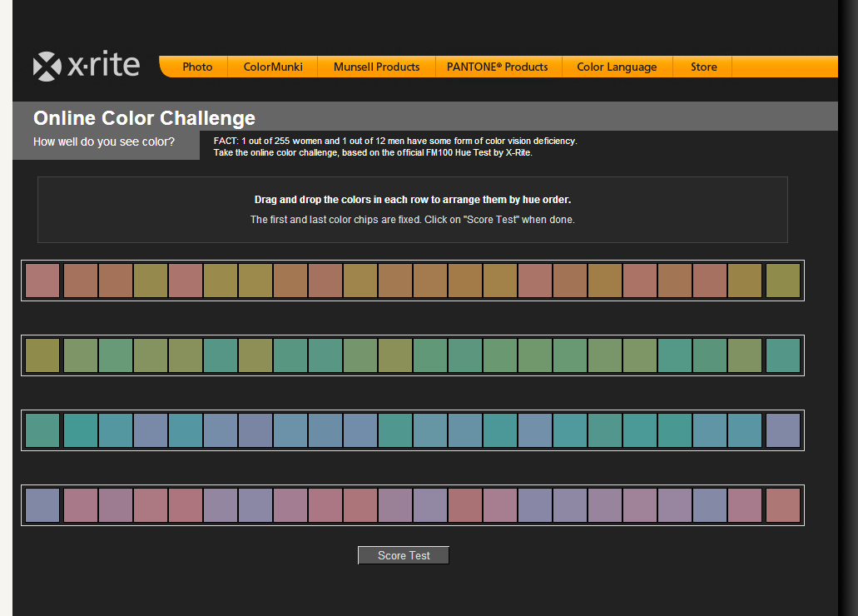
Task: Visit the Store tab
Action: click(x=704, y=67)
